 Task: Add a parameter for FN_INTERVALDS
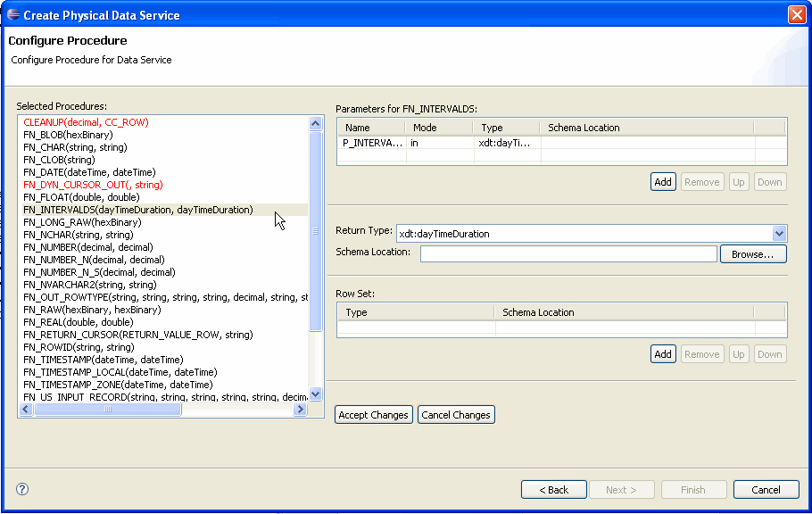pos(663,182)
